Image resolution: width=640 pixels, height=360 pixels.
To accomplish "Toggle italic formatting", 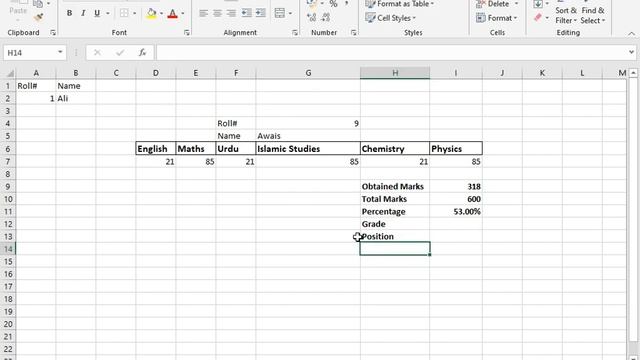I will [83, 13].
